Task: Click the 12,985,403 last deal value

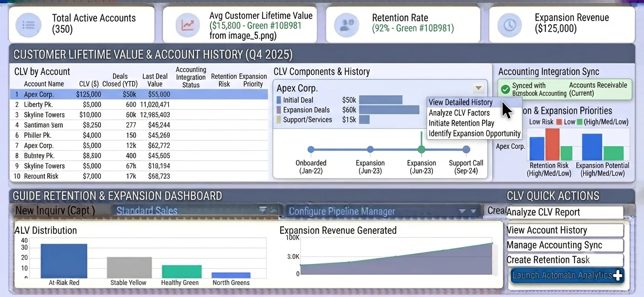Action: point(155,115)
